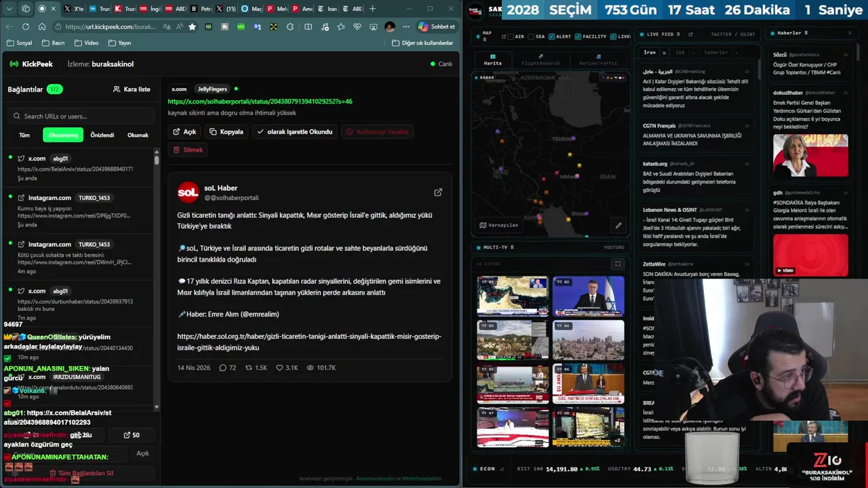Open the Yayın bookmarks folder
The image size is (868, 488).
(x=119, y=43)
